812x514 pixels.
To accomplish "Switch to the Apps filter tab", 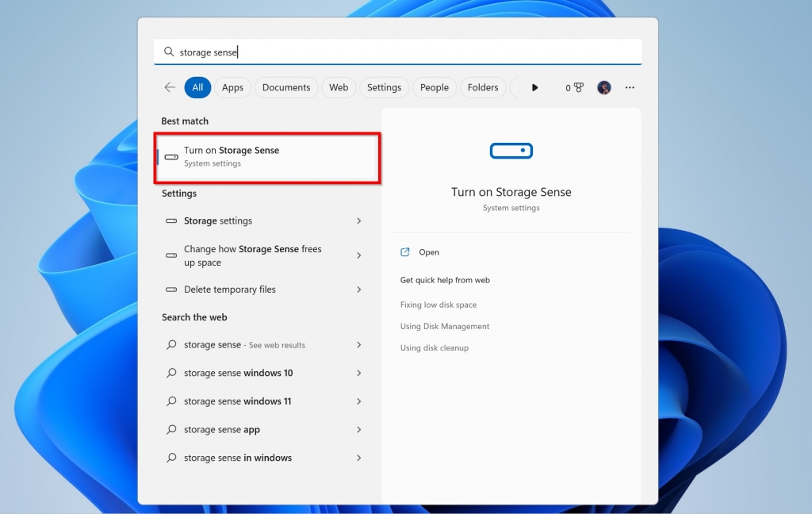I will coord(232,87).
